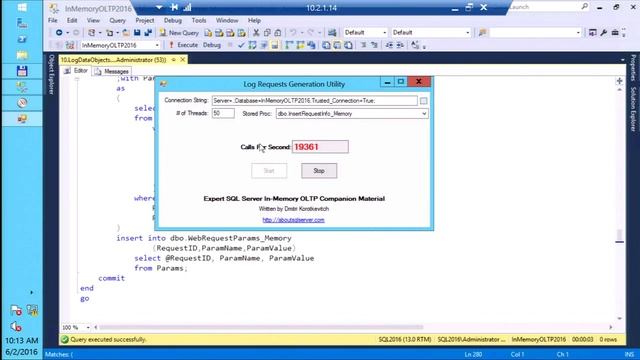The height and width of the screenshot is (360, 640).
Task: Click the Save file floppy icon
Action: click(x=137, y=33)
